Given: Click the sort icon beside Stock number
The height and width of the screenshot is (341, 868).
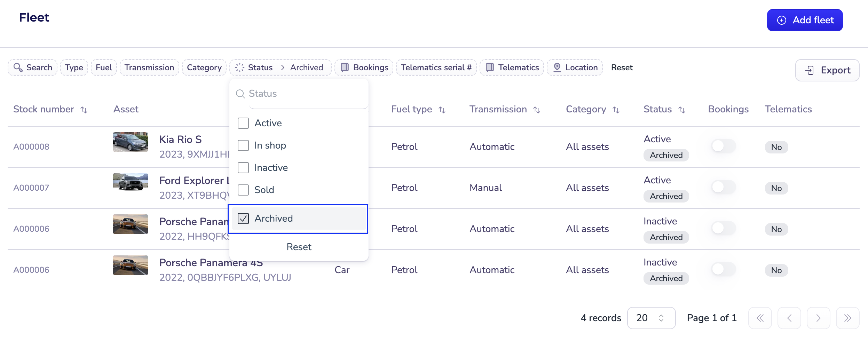Looking at the screenshot, I should pyautogui.click(x=84, y=110).
